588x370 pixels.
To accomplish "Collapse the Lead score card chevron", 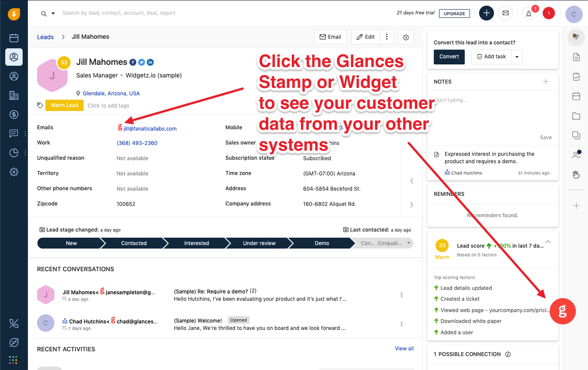I will click(x=548, y=242).
